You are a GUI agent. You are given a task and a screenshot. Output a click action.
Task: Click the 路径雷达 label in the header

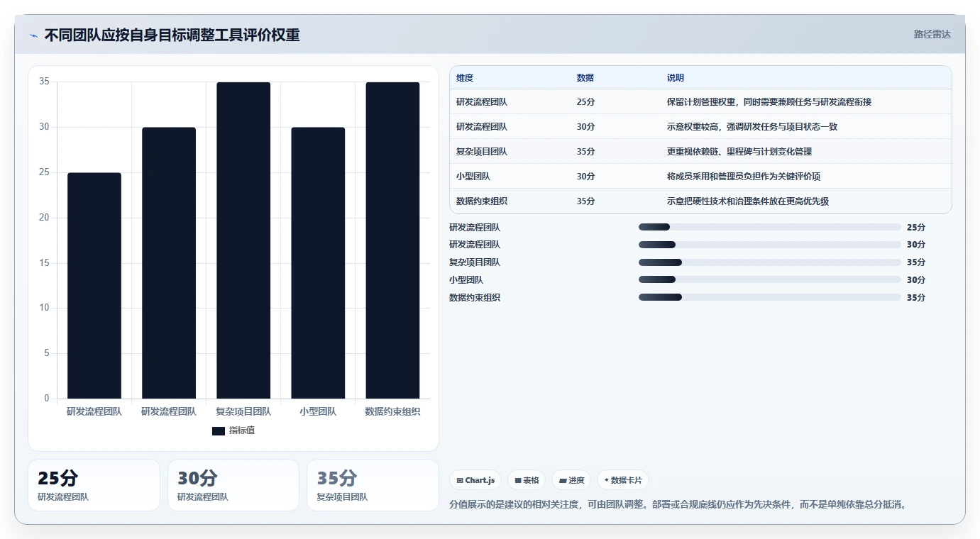(x=932, y=34)
